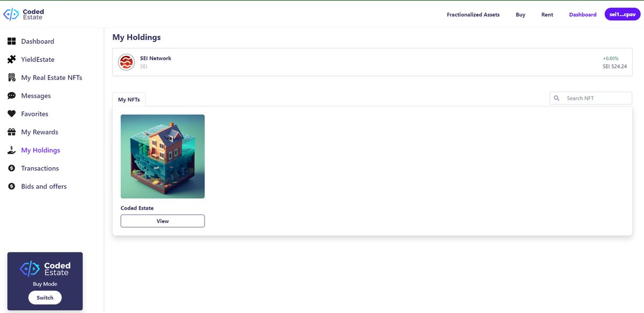Select the My NFTs tab
Viewport: 644px width, 313px height.
coord(129,99)
